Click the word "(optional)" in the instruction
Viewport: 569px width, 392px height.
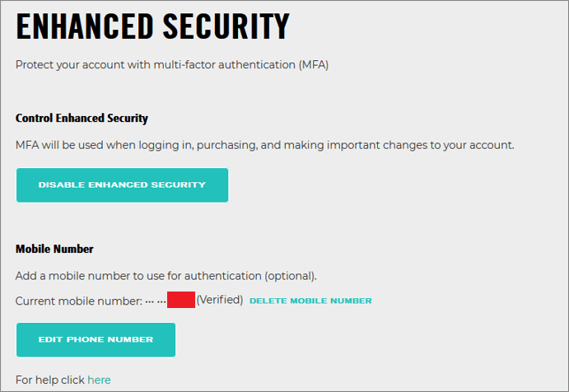point(290,275)
